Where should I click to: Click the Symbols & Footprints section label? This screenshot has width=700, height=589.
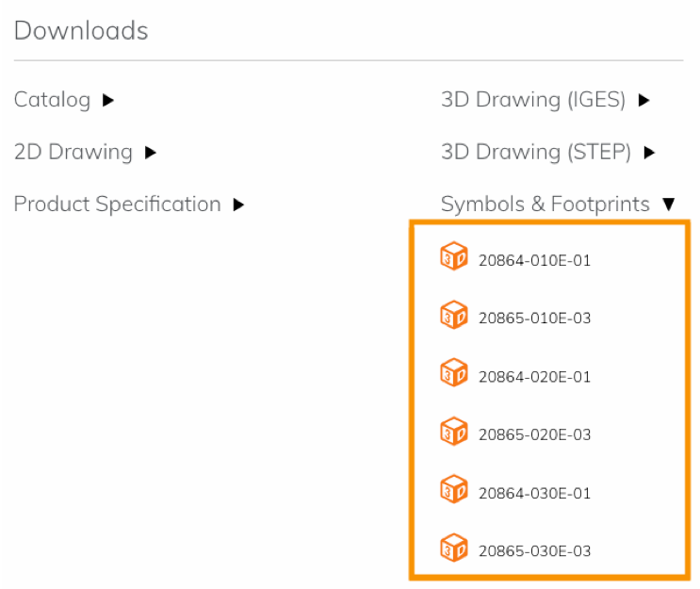pyautogui.click(x=545, y=205)
